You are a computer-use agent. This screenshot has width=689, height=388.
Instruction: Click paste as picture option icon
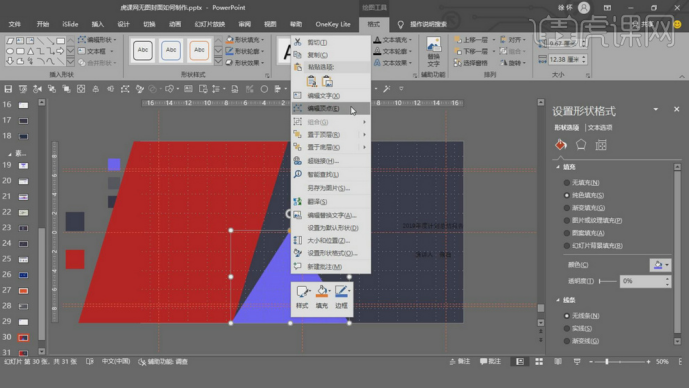(x=327, y=81)
